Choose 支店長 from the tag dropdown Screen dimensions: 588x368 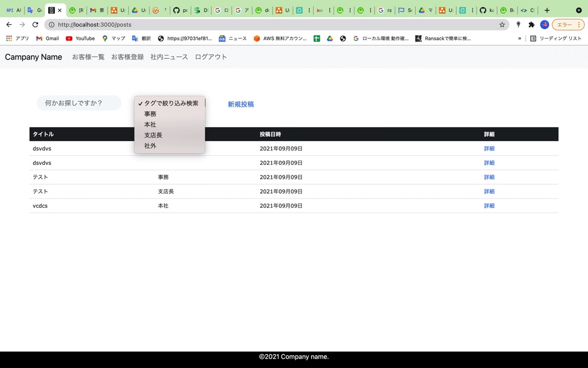[x=169, y=135]
